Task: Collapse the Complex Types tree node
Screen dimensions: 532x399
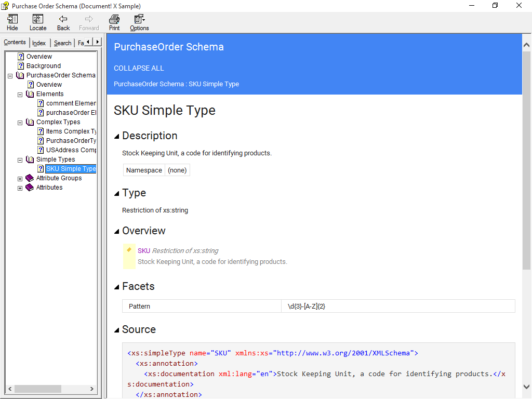Action: click(x=20, y=123)
